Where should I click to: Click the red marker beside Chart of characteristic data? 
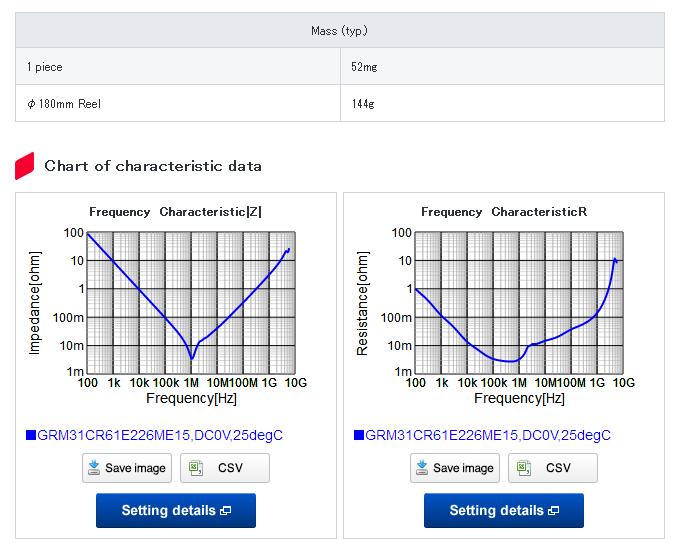coord(25,166)
